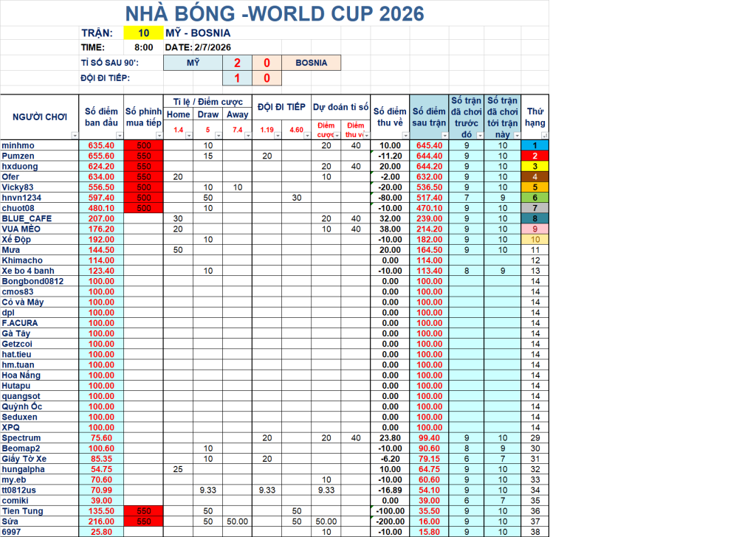Select the teal rank 8 cell
Screen dimensions: 756x537
point(535,218)
